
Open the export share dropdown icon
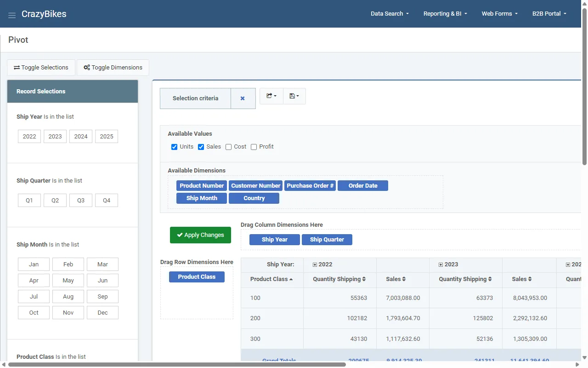coord(271,96)
